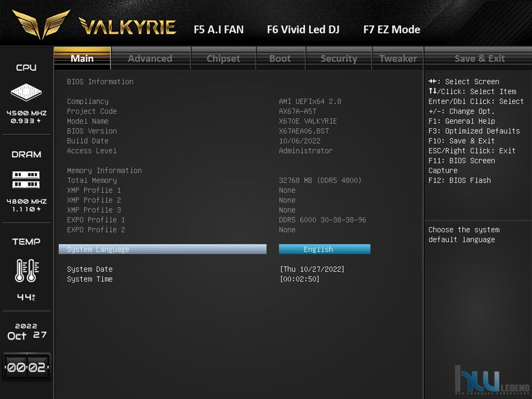Click the F1: General Help hint
This screenshot has width=532, height=399.
coord(462,121)
